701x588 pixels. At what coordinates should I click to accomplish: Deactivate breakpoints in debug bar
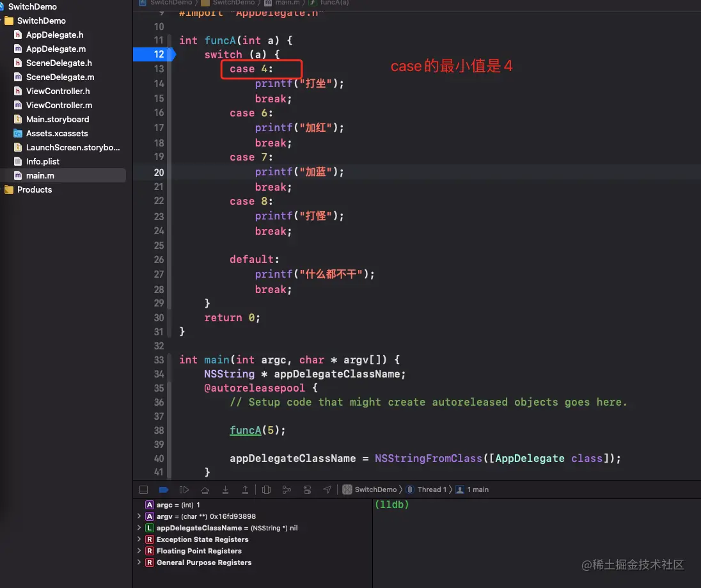(x=164, y=489)
